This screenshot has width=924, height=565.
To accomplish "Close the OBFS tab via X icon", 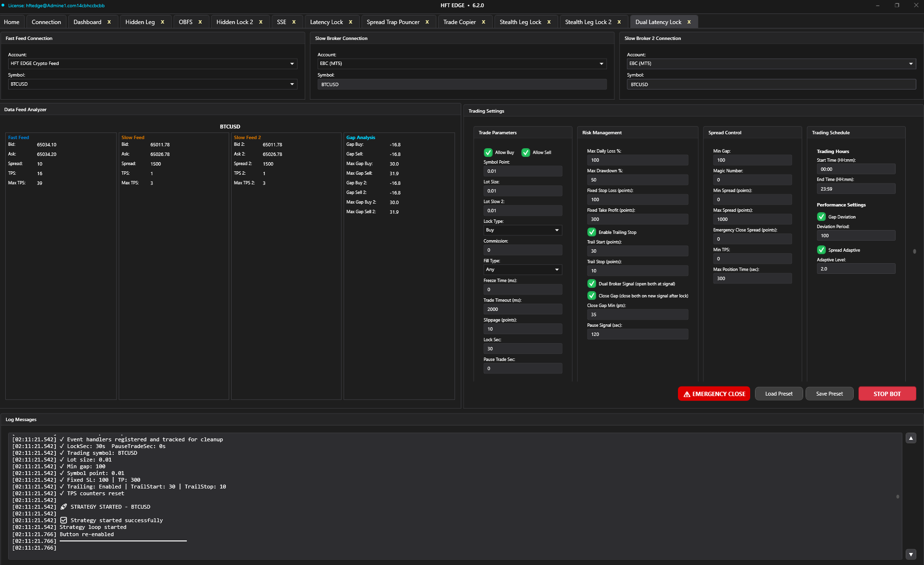I will pyautogui.click(x=200, y=22).
